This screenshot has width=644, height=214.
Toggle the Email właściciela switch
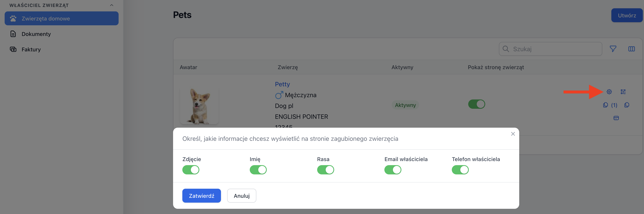pos(393,170)
